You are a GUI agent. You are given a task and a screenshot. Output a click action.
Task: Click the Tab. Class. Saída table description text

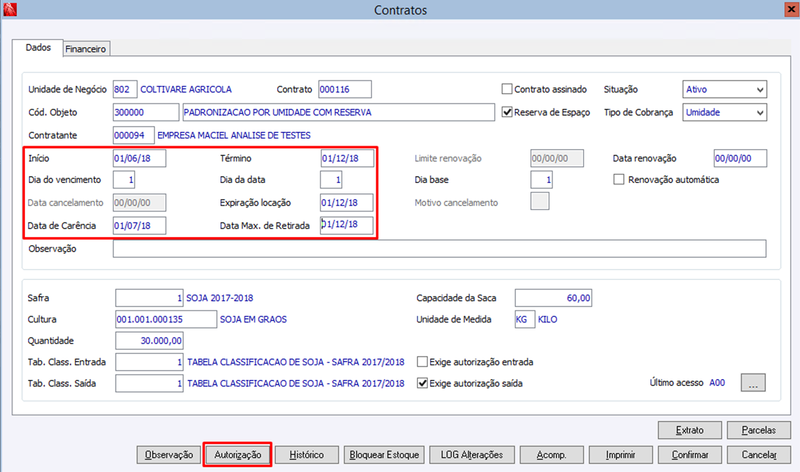coord(296,383)
